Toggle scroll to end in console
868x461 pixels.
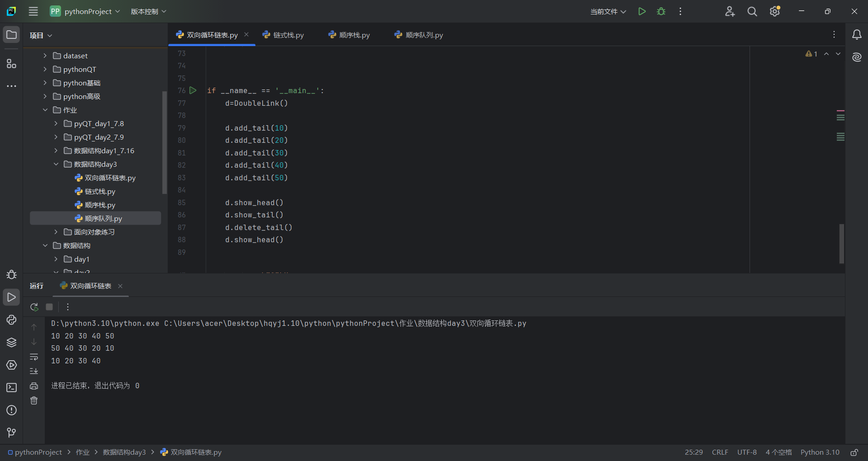coord(34,371)
